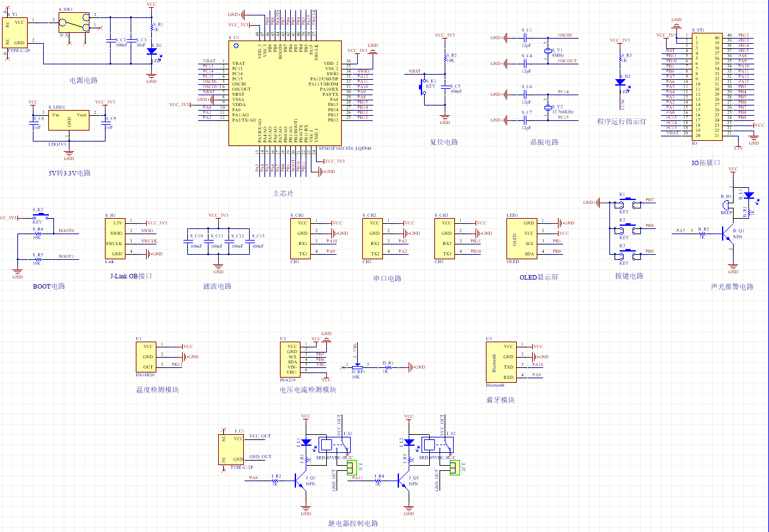Select the S_K1 reset KEY button symbol

pyautogui.click(x=423, y=87)
